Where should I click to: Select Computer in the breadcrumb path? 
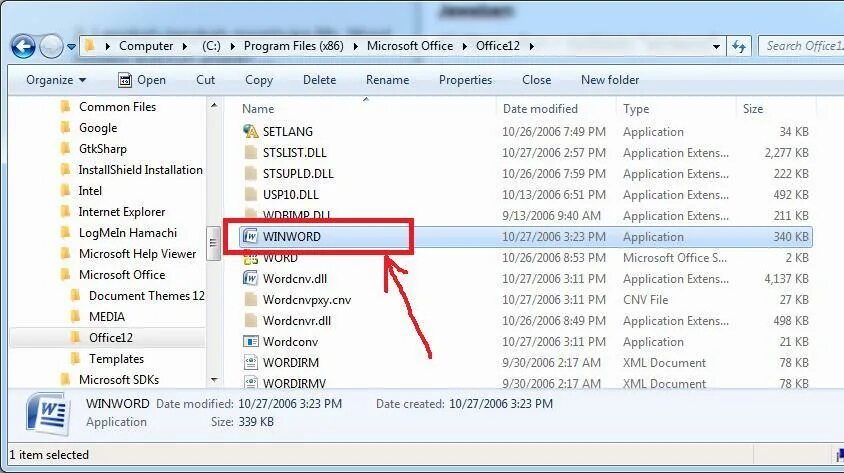click(x=146, y=46)
